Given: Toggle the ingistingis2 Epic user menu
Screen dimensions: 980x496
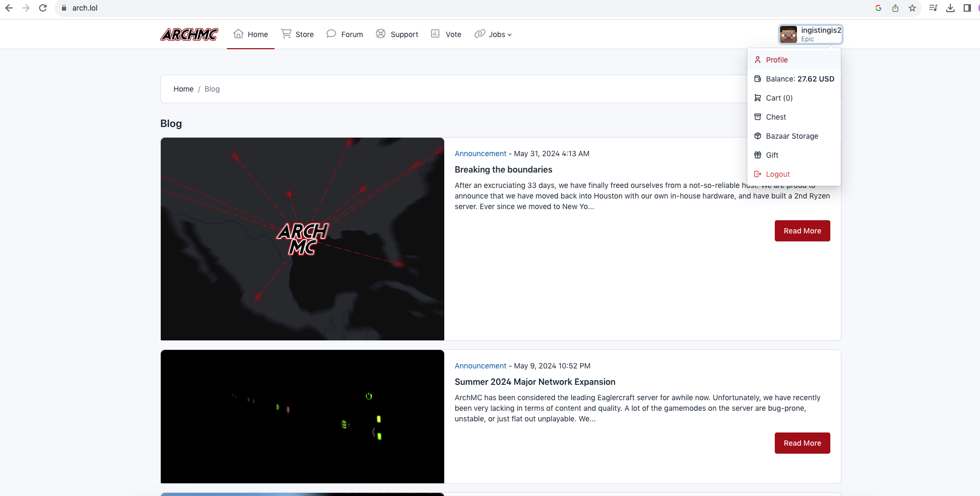Looking at the screenshot, I should [810, 34].
